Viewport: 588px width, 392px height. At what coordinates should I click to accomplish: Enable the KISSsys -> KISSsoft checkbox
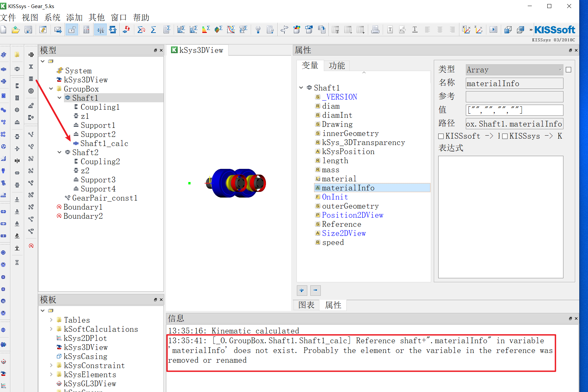505,136
